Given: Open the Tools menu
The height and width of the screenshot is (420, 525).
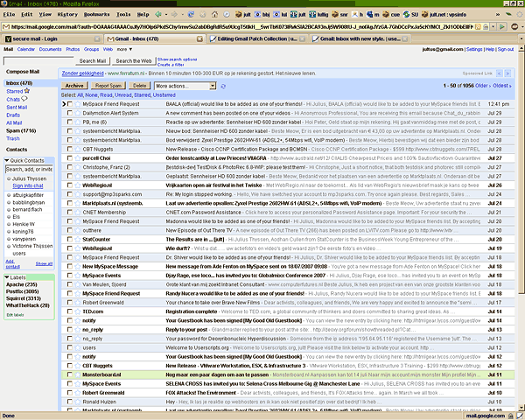Looking at the screenshot, I should (123, 14).
